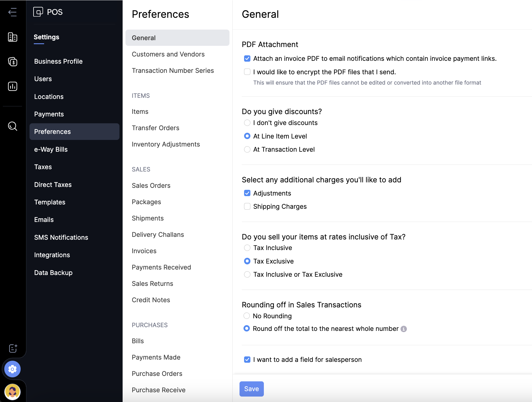The height and width of the screenshot is (402, 532).
Task: Click the settings gear icon
Action: (x=12, y=369)
